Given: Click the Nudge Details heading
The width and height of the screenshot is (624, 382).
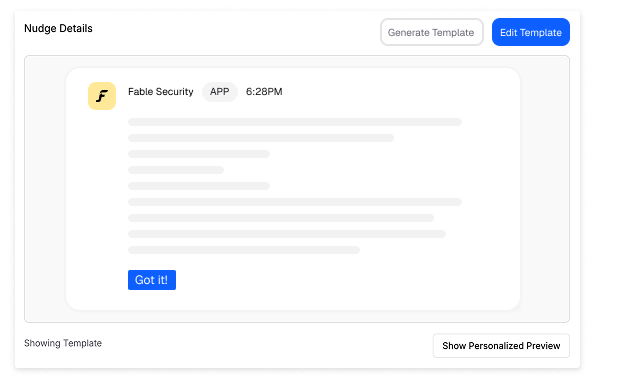Looking at the screenshot, I should pyautogui.click(x=58, y=28).
